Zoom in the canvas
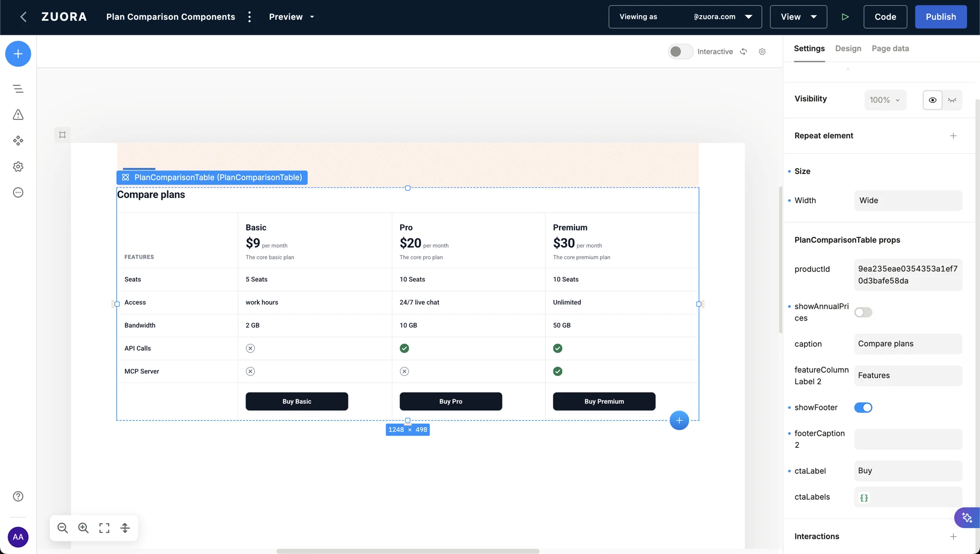Screen dimensions: 980x554 [x=83, y=528]
